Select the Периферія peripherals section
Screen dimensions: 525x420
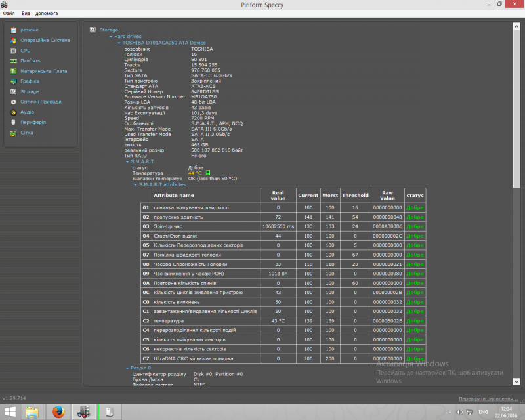click(x=33, y=122)
